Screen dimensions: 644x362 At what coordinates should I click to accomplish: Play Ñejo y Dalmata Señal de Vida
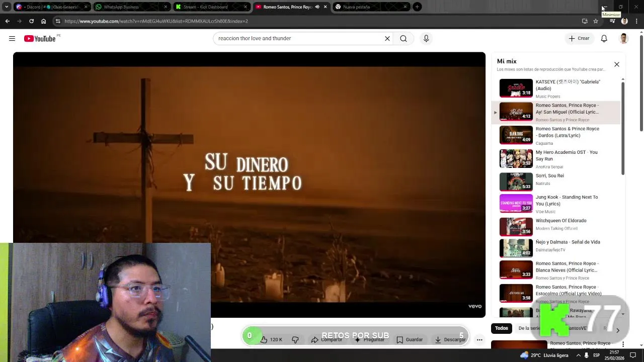pyautogui.click(x=555, y=248)
